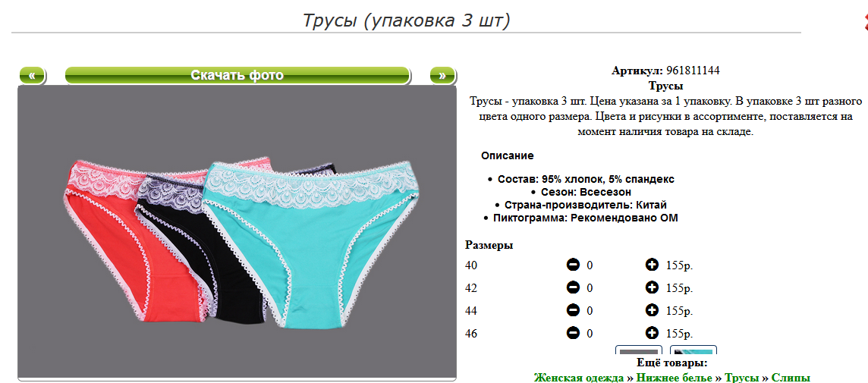Open the Нижнее белье category link
The width and height of the screenshot is (868, 383).
(675, 378)
